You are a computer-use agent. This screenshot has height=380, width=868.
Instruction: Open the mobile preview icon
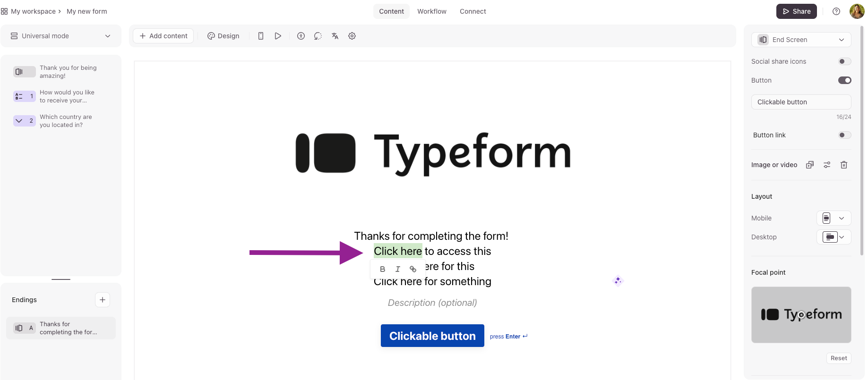[261, 36]
